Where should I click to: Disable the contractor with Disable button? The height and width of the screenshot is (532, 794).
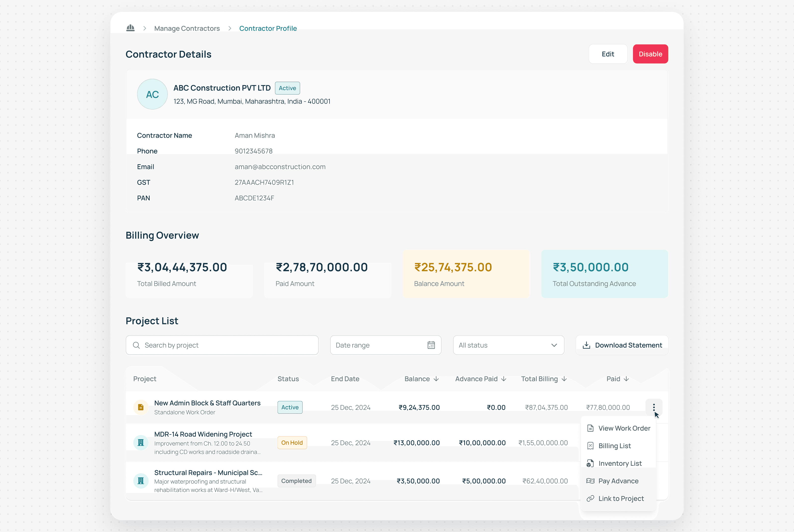tap(650, 54)
